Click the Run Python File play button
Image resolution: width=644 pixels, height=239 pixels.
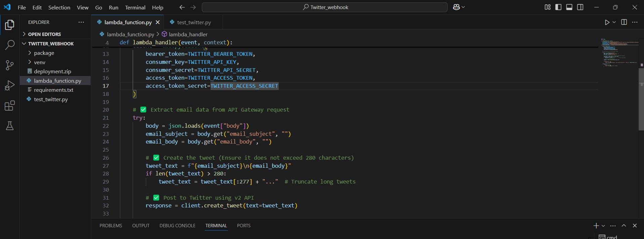pos(607,22)
